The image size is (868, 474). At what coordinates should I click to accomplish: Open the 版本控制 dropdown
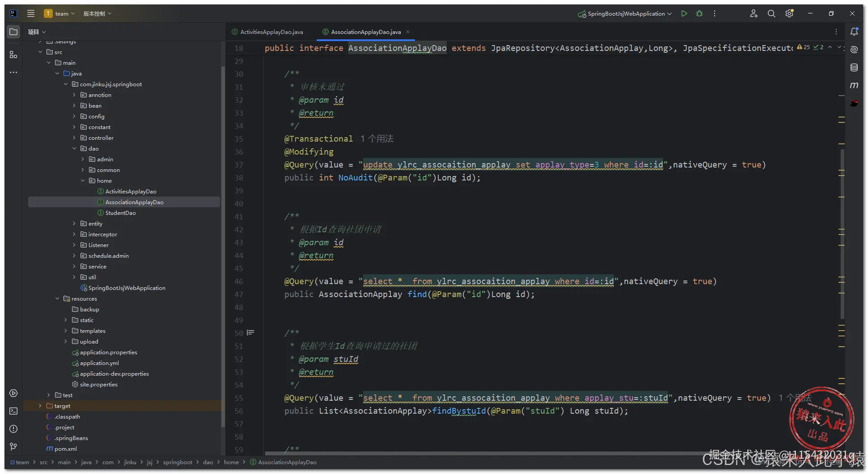point(97,13)
